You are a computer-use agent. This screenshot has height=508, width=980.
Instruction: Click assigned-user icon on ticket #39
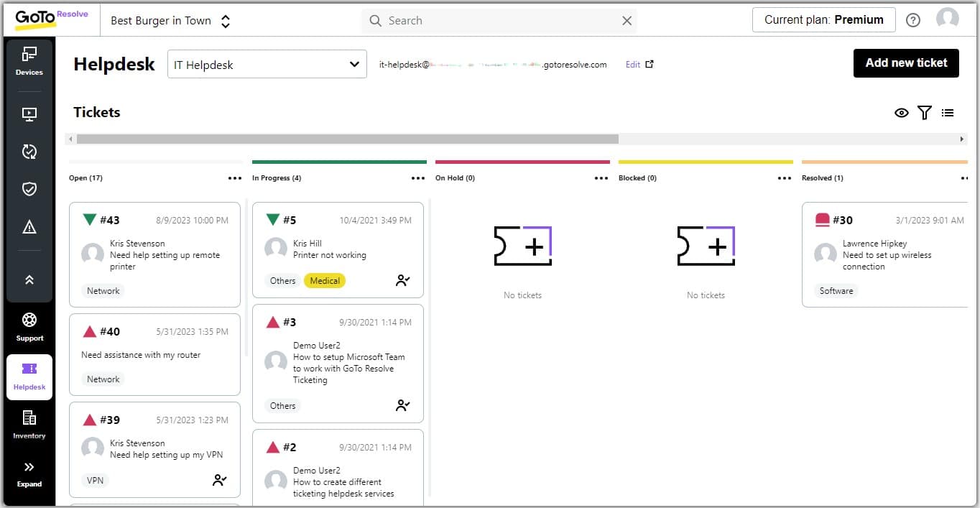220,480
